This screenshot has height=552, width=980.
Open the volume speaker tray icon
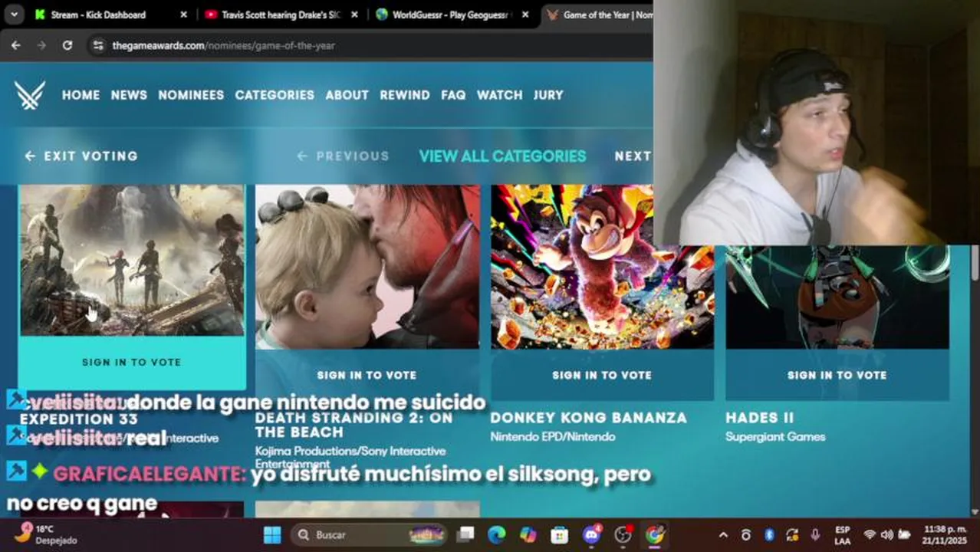click(x=886, y=535)
